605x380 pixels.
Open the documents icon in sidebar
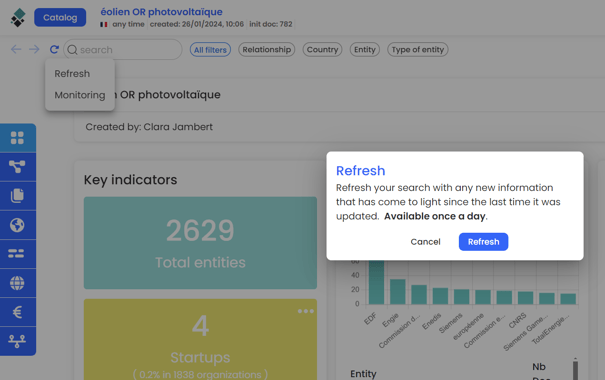17,196
